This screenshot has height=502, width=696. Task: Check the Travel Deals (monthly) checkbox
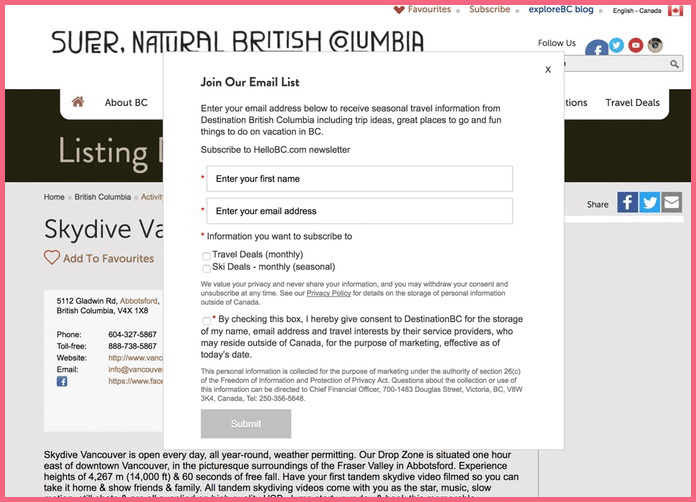(206, 256)
